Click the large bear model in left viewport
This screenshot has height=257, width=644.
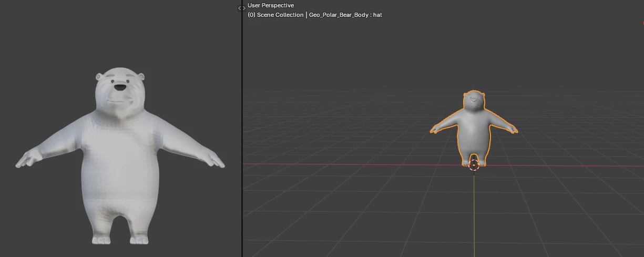pos(120,156)
